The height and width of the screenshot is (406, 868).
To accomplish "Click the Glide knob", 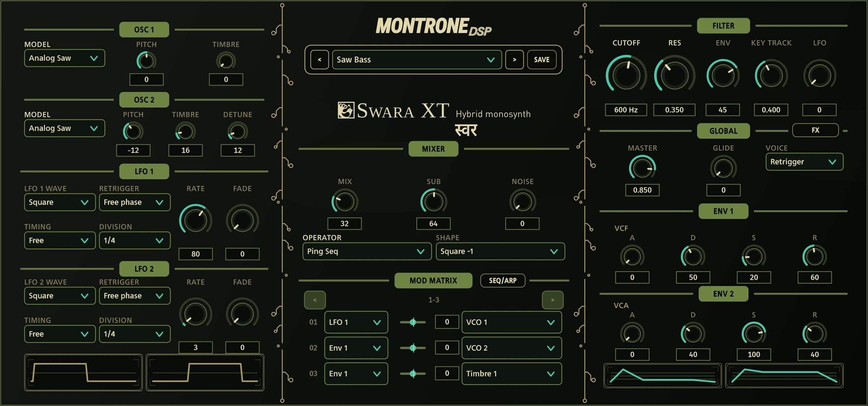I will point(723,168).
